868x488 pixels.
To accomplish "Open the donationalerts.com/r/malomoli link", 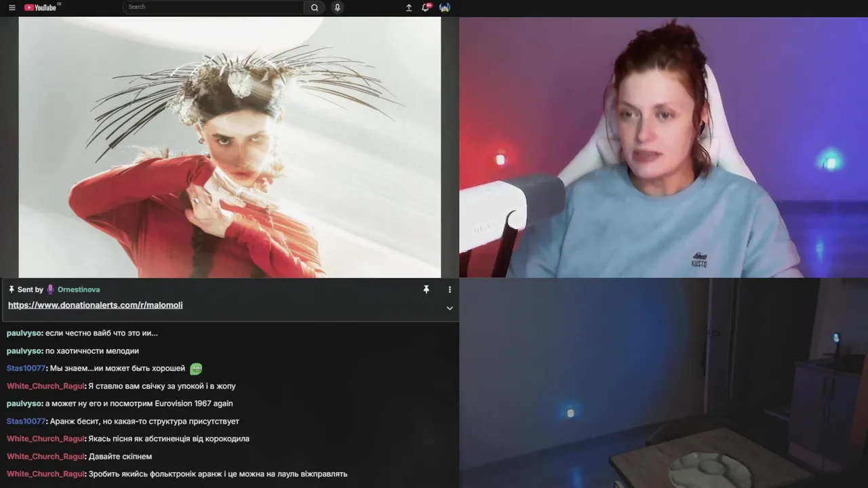I will 96,305.
